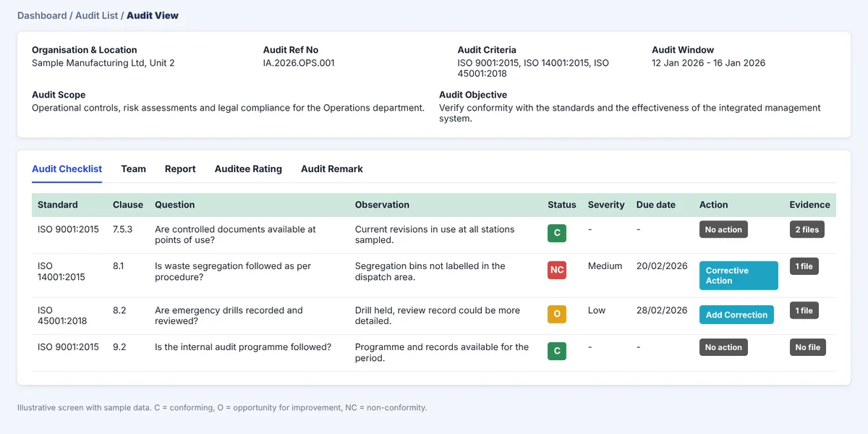Open the 2 files evidence badge
Viewport: 868px width, 434px height.
pyautogui.click(x=807, y=229)
